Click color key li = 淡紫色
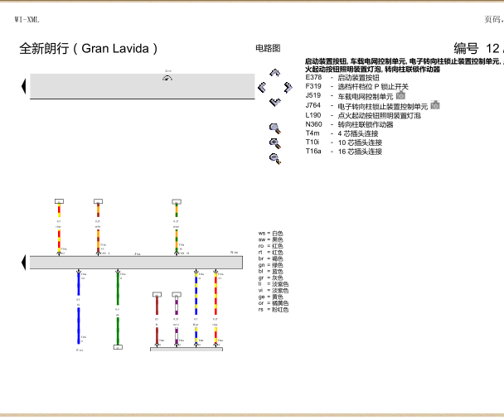Image resolution: width=504 pixels, height=420 pixels. [274, 284]
